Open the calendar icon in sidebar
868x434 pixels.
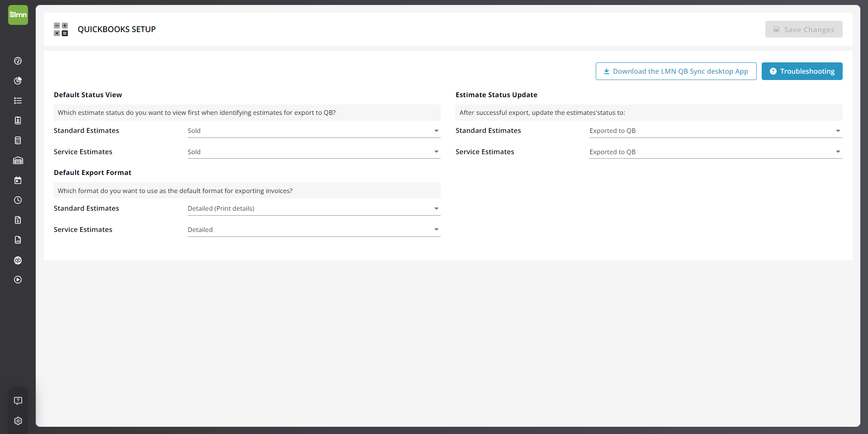click(18, 180)
